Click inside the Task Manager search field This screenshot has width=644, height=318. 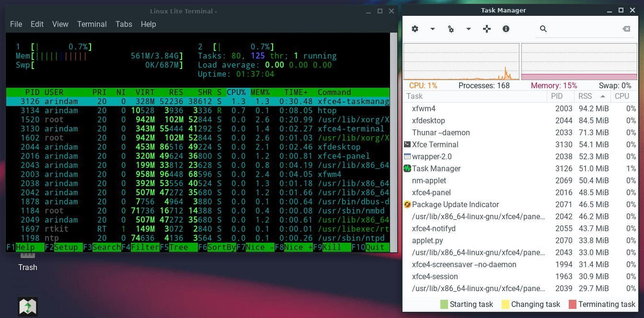pos(580,29)
